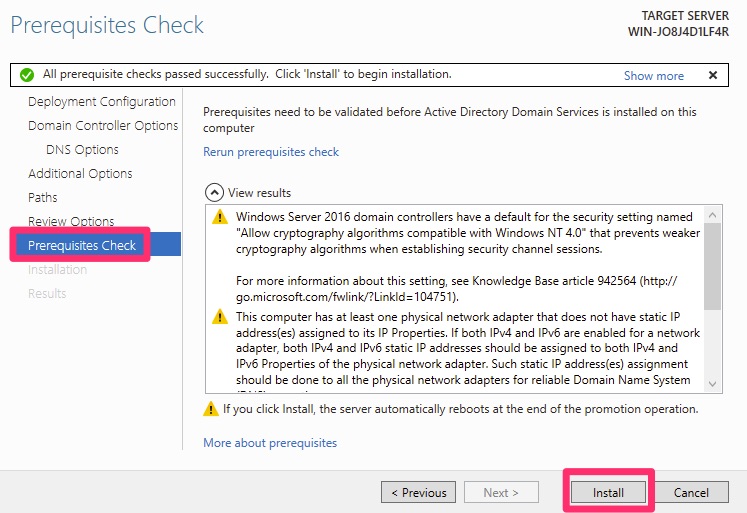Click the Rerun prerequisites check link
Screen dimensions: 747x513
pyautogui.click(x=271, y=152)
